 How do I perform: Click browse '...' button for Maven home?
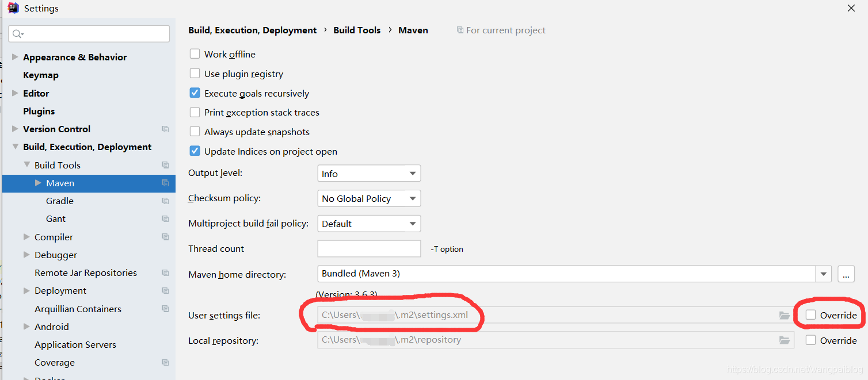pyautogui.click(x=846, y=274)
